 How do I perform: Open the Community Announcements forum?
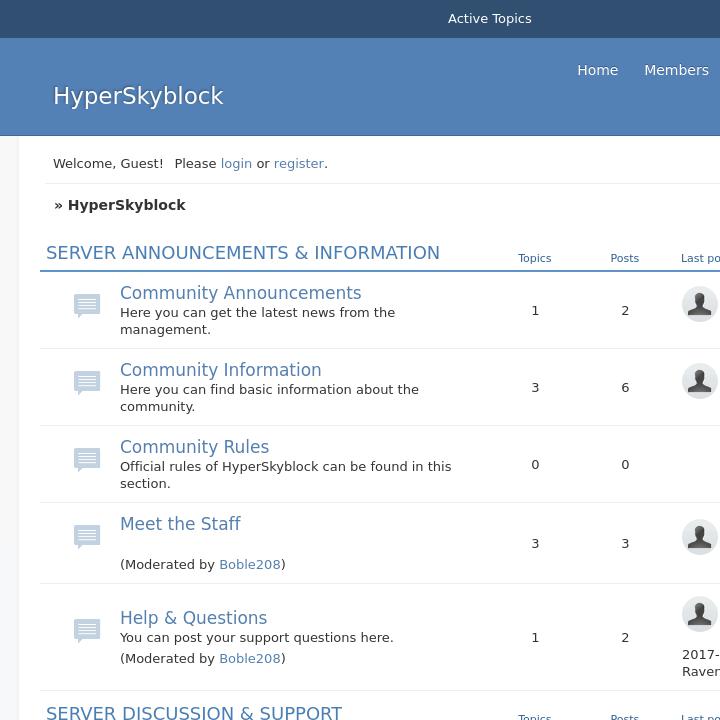pos(240,293)
